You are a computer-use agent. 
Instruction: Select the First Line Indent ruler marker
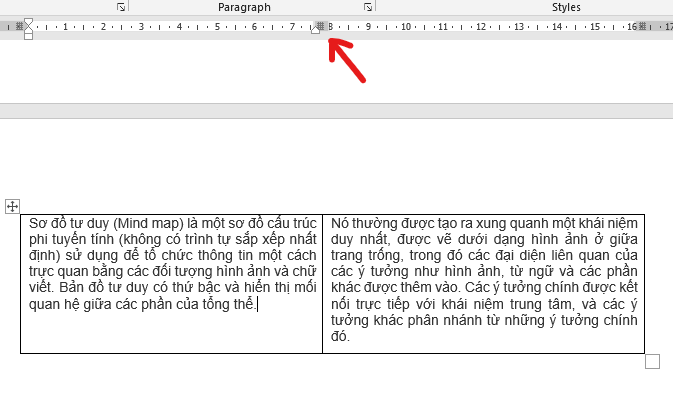(x=28, y=21)
